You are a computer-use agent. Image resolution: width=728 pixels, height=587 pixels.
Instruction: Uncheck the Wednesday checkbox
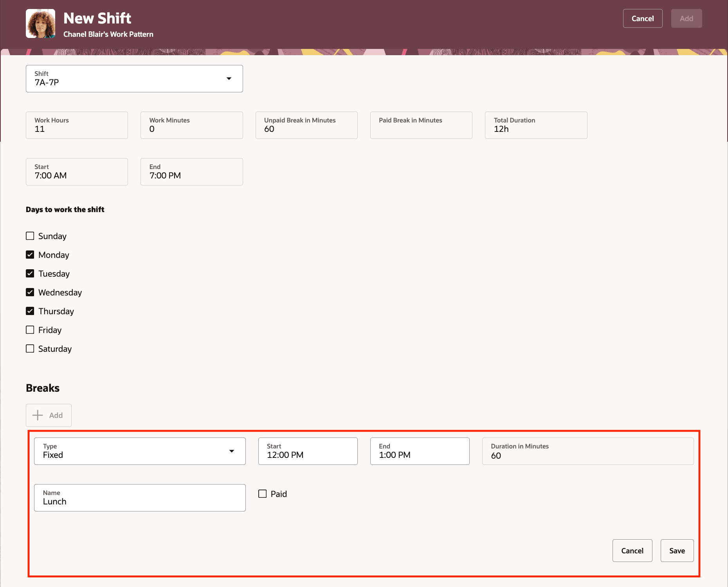(x=30, y=292)
